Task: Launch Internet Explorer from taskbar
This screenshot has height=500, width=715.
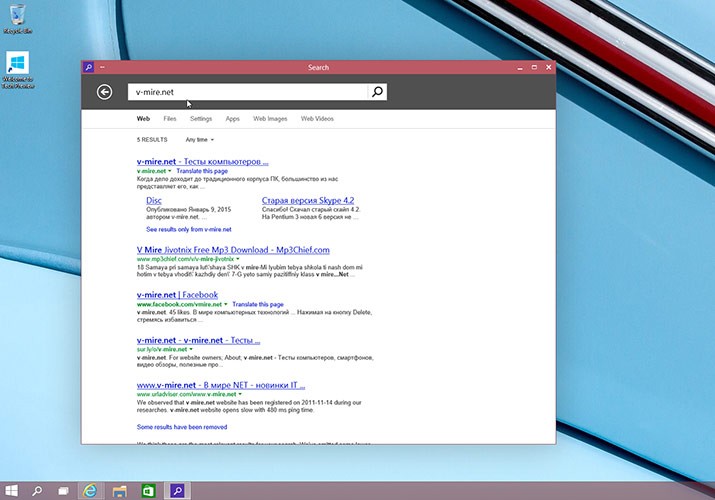Action: 90,490
